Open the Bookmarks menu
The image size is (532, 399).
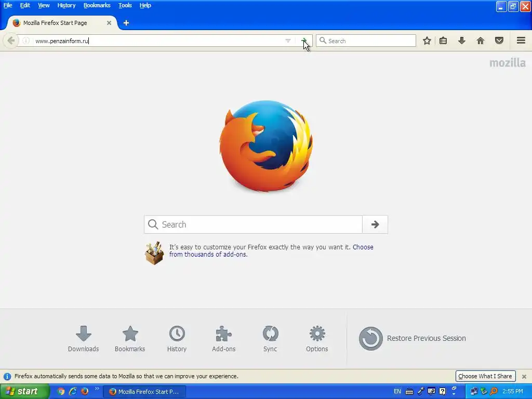point(97,5)
